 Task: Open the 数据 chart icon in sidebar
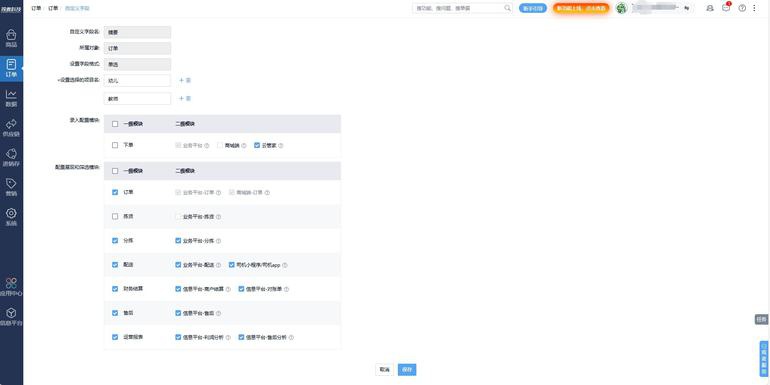click(11, 98)
